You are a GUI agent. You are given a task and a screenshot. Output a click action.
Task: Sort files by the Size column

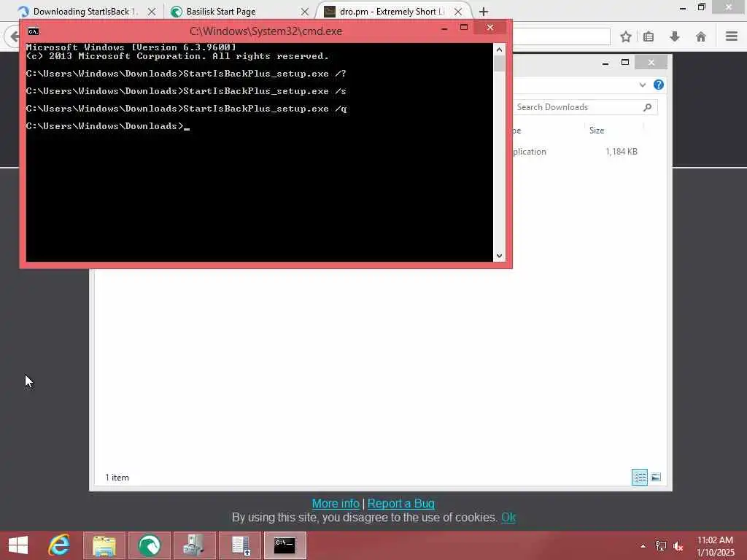click(597, 131)
